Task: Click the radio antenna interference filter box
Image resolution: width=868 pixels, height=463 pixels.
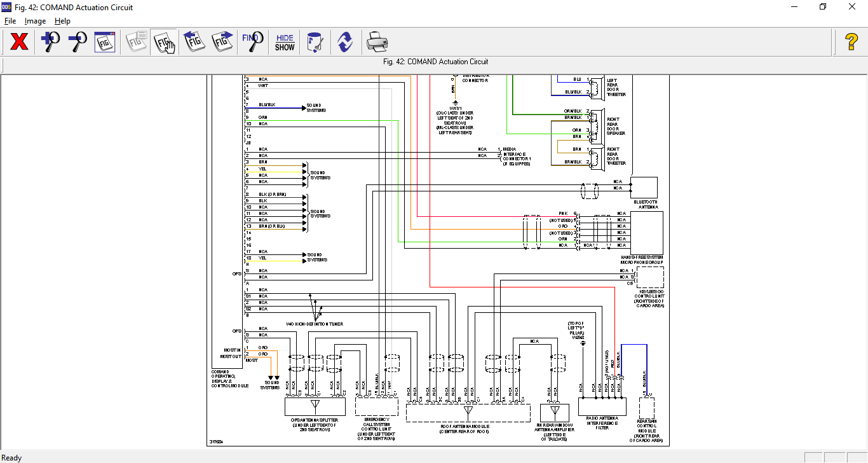Action: pos(602,407)
